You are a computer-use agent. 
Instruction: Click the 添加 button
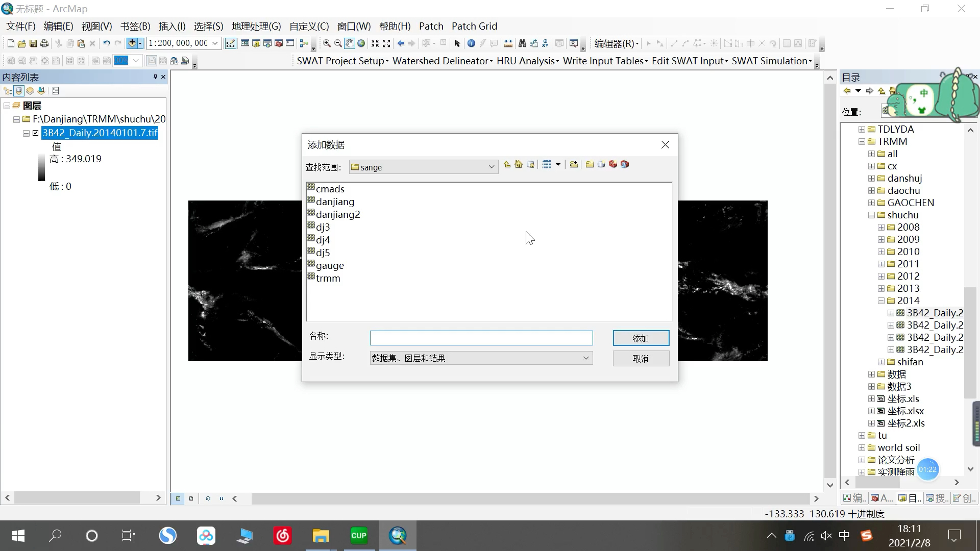[x=641, y=338]
